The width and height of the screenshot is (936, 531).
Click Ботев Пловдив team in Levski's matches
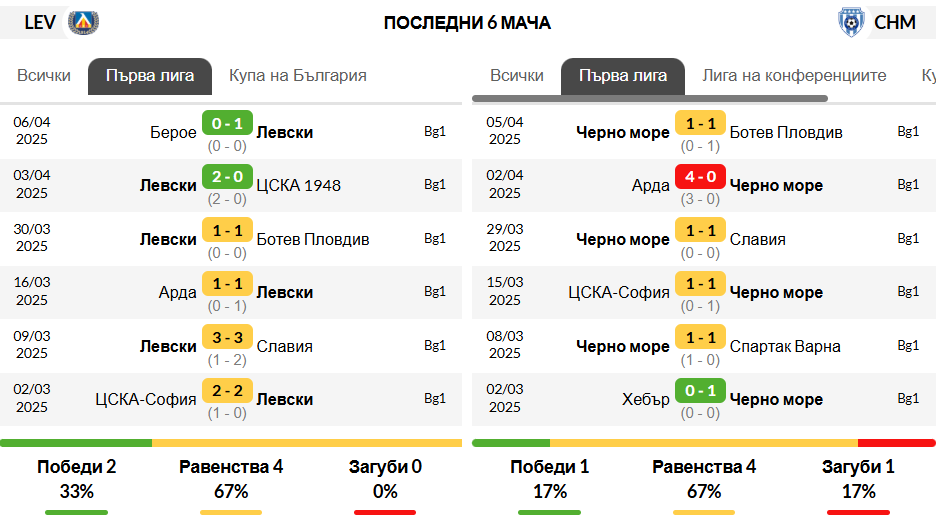pos(313,239)
